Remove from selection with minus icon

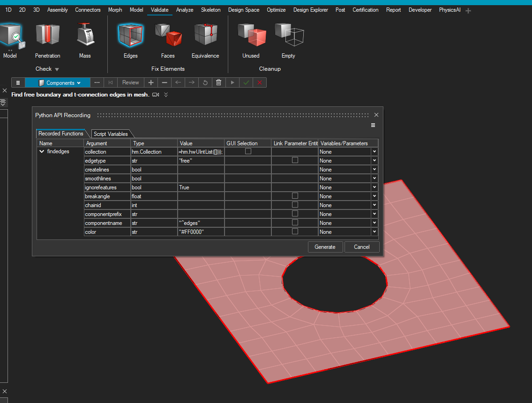coord(165,82)
